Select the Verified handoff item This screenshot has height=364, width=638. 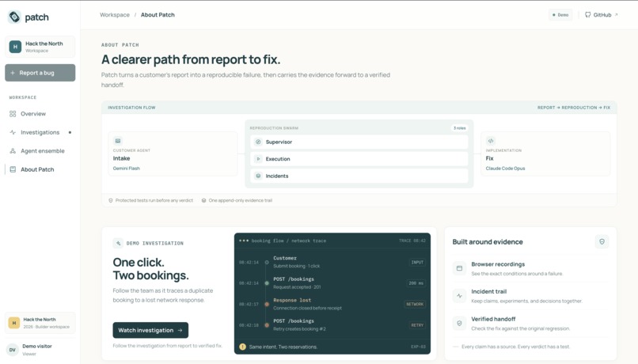[530, 324]
